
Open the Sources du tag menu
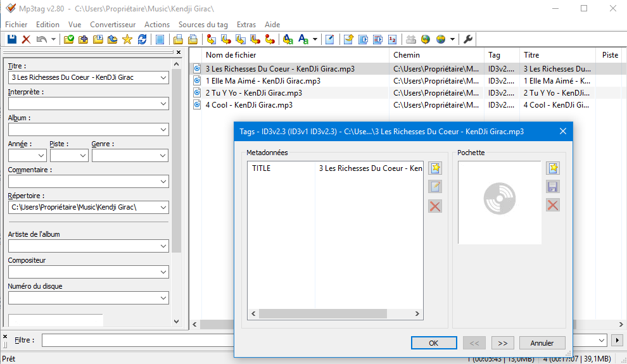pos(203,25)
